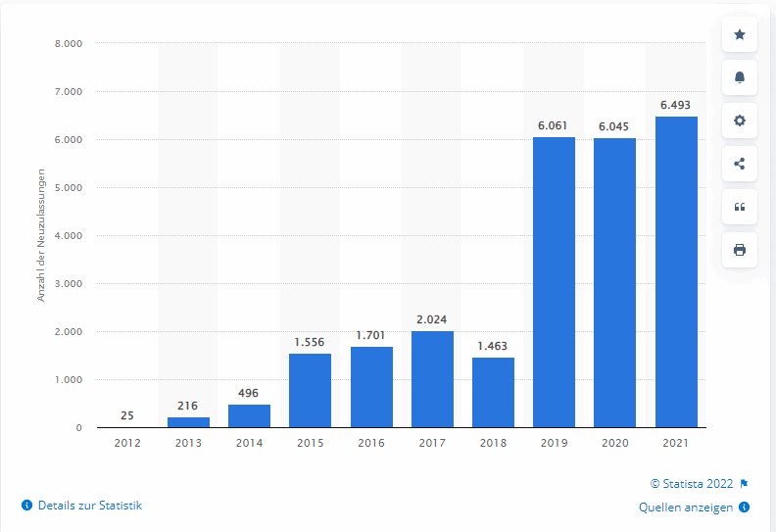Click the value label 25
Screen dimensions: 776x532
click(127, 415)
